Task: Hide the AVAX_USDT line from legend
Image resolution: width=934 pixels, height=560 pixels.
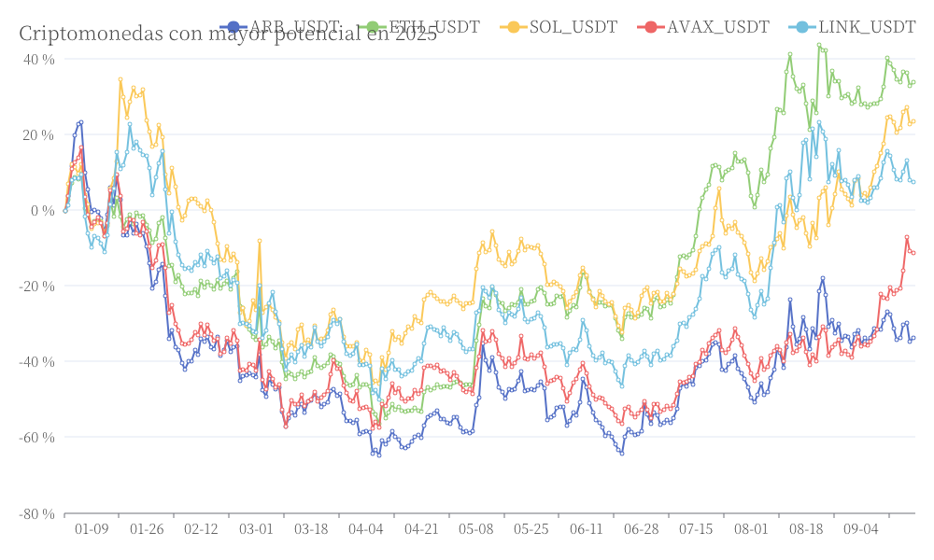Action: point(717,27)
